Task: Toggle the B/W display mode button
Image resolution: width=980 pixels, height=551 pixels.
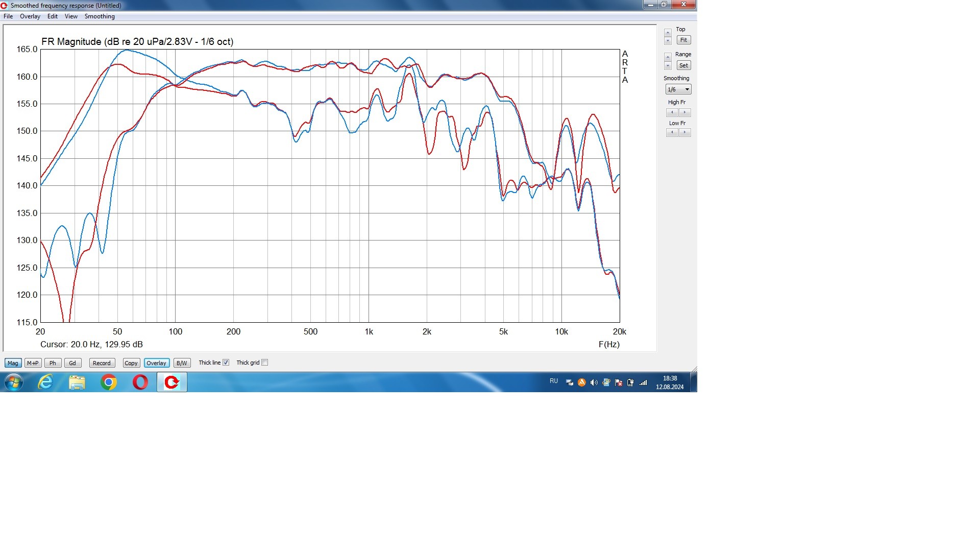Action: [x=181, y=363]
